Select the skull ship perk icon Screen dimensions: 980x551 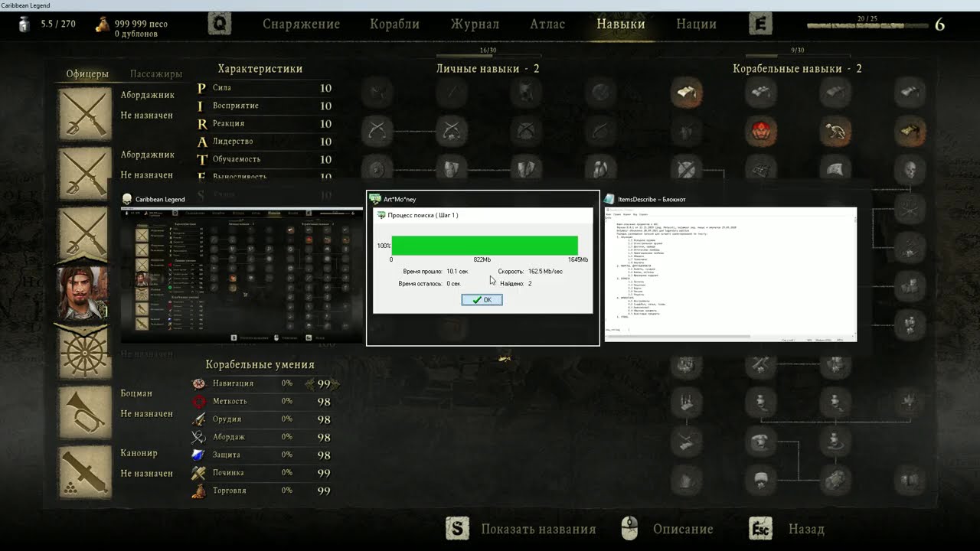point(910,168)
